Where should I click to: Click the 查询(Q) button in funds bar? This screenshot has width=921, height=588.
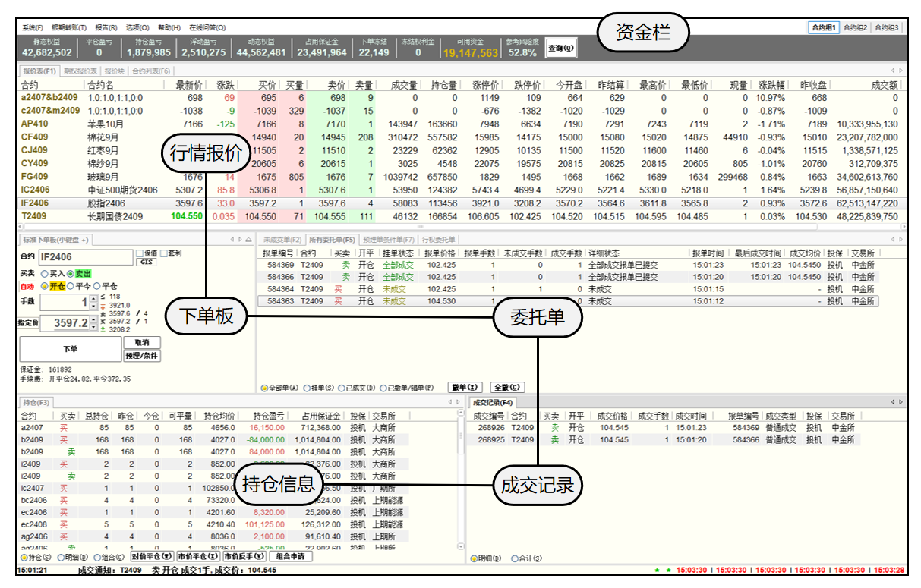[x=562, y=49]
